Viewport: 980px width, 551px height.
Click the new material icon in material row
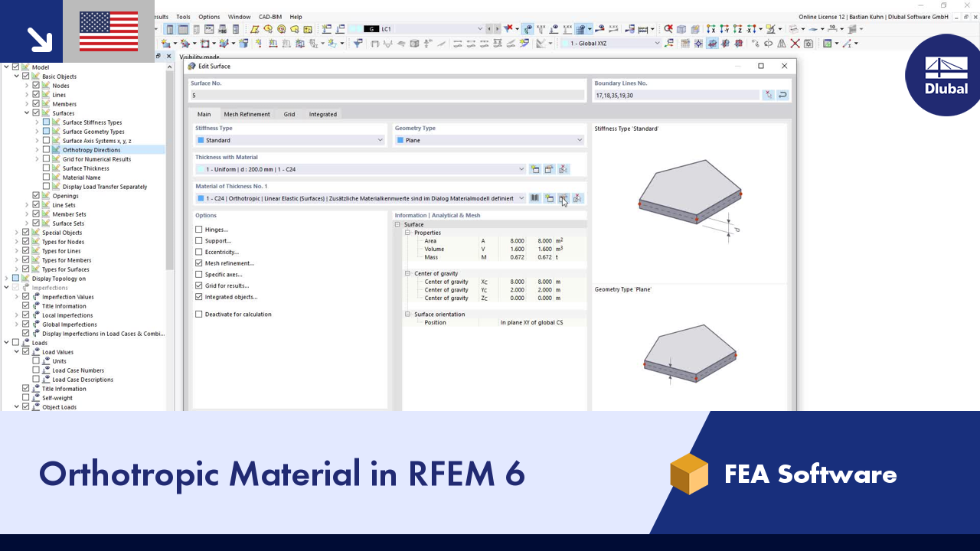click(x=549, y=198)
